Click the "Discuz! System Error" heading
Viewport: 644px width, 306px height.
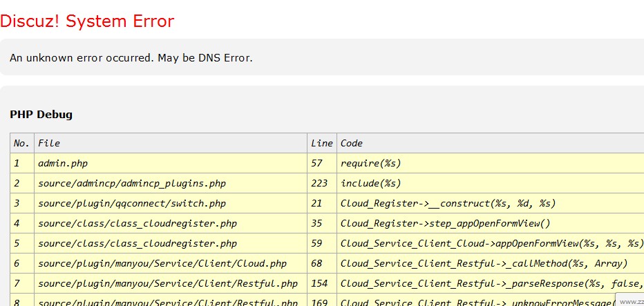point(87,21)
